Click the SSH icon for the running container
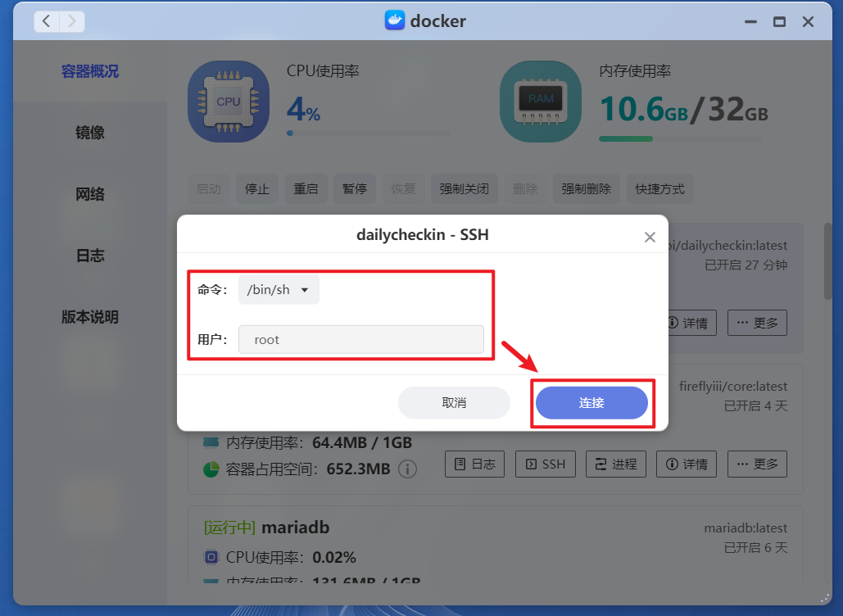 tap(545, 464)
